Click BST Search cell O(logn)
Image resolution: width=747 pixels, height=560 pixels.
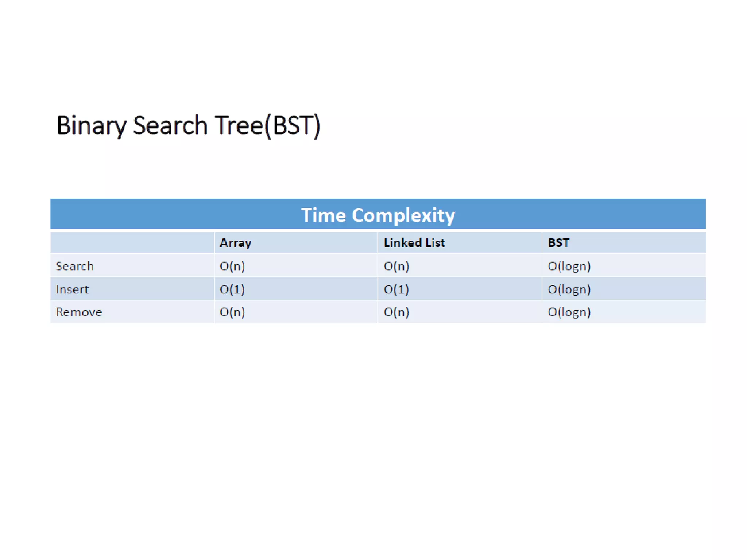pyautogui.click(x=569, y=266)
